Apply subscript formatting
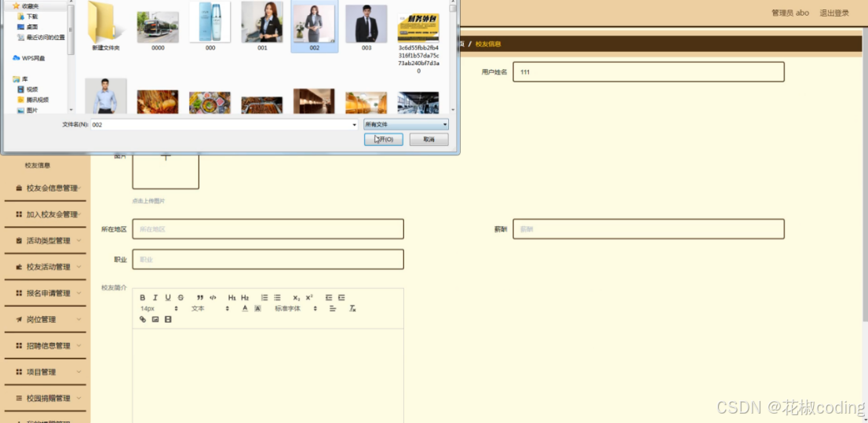868x423 pixels. click(x=296, y=298)
